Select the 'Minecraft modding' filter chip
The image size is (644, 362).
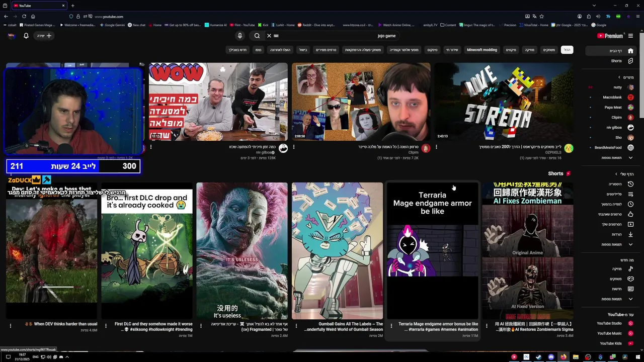[482, 50]
